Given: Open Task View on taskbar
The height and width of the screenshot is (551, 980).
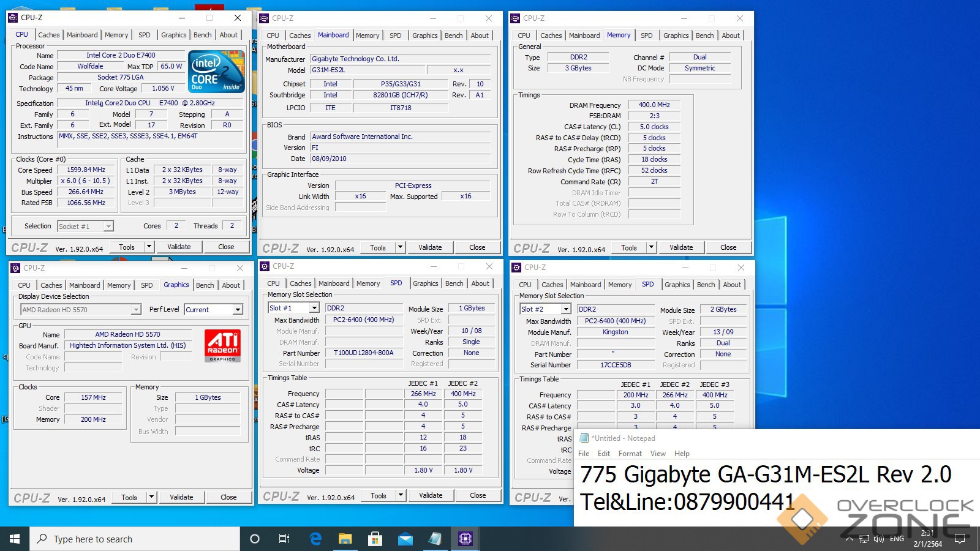Looking at the screenshot, I should tap(284, 539).
